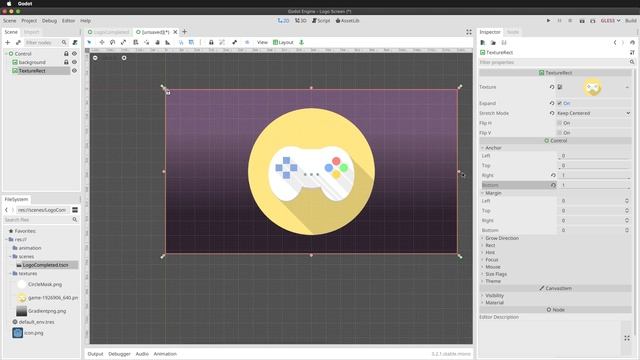Add a new child node in Scene dock
640x360 pixels.
(7, 42)
